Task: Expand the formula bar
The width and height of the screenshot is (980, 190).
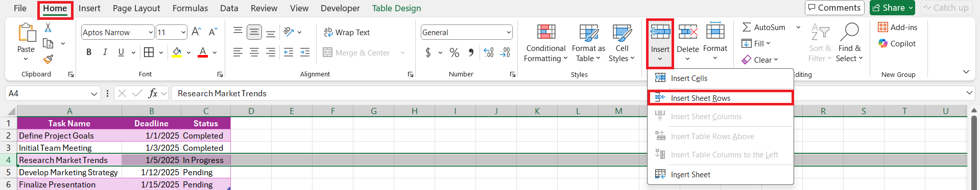Action: [x=969, y=93]
